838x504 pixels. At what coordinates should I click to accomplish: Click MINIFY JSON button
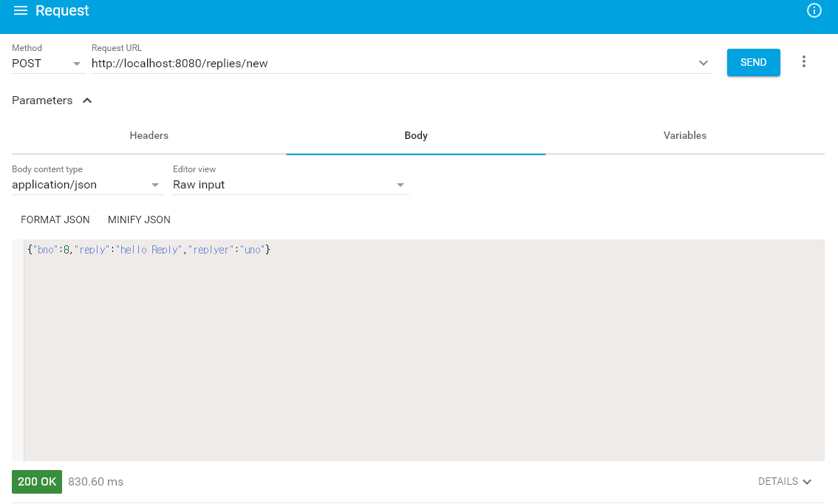point(139,219)
